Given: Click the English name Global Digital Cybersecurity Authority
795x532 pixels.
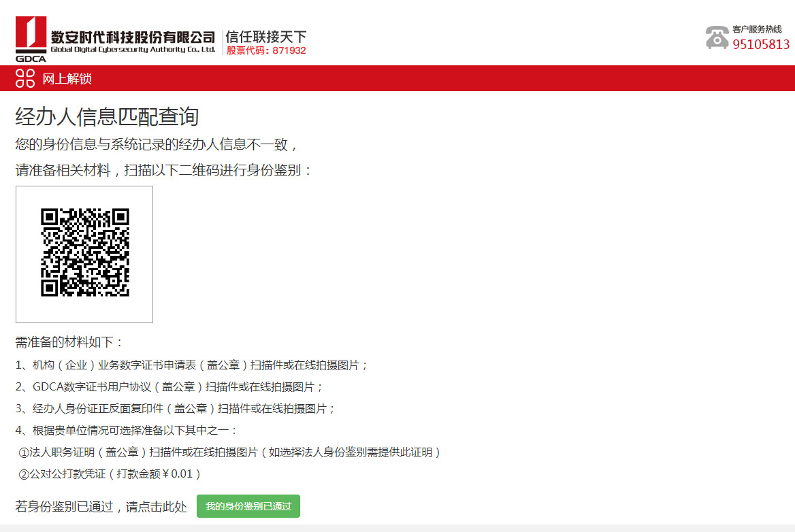Looking at the screenshot, I should point(133,50).
